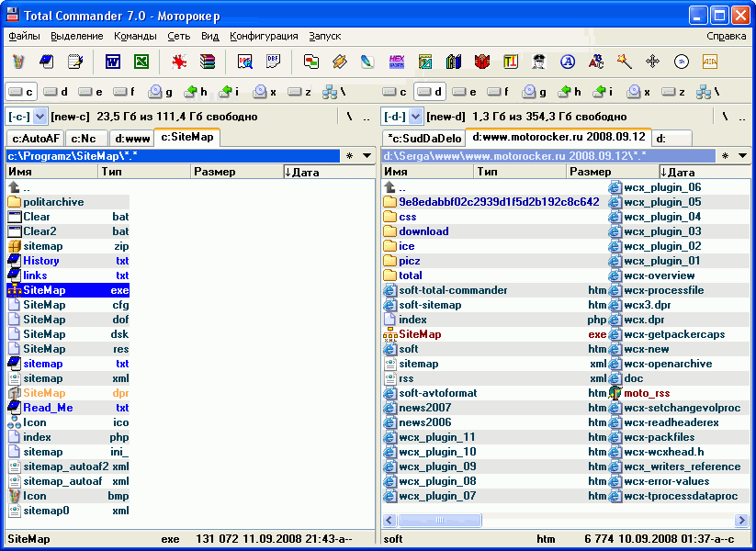Image resolution: width=756 pixels, height=551 pixels.
Task: Click the DBF viewer toolbar icon
Action: (274, 62)
